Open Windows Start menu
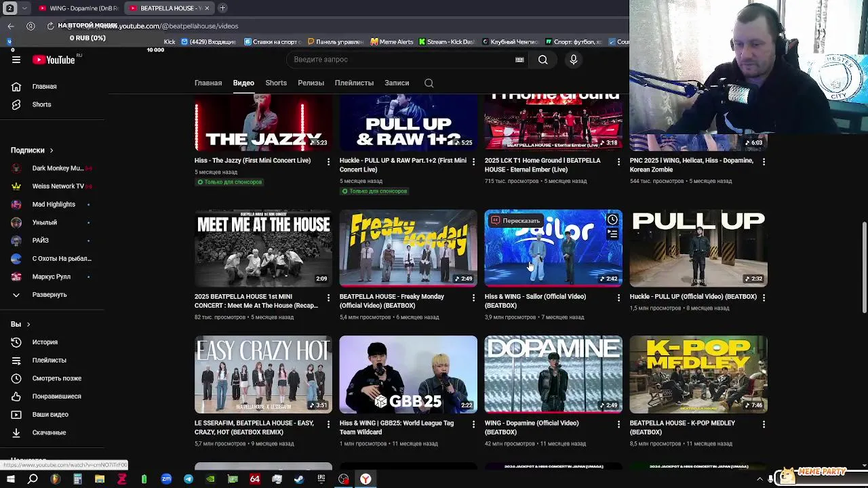 pos(10,479)
